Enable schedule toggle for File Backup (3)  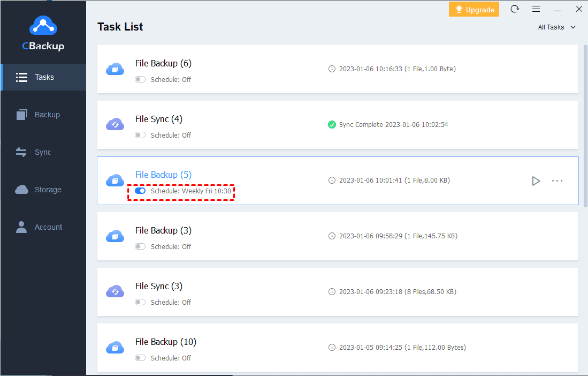pyautogui.click(x=140, y=246)
